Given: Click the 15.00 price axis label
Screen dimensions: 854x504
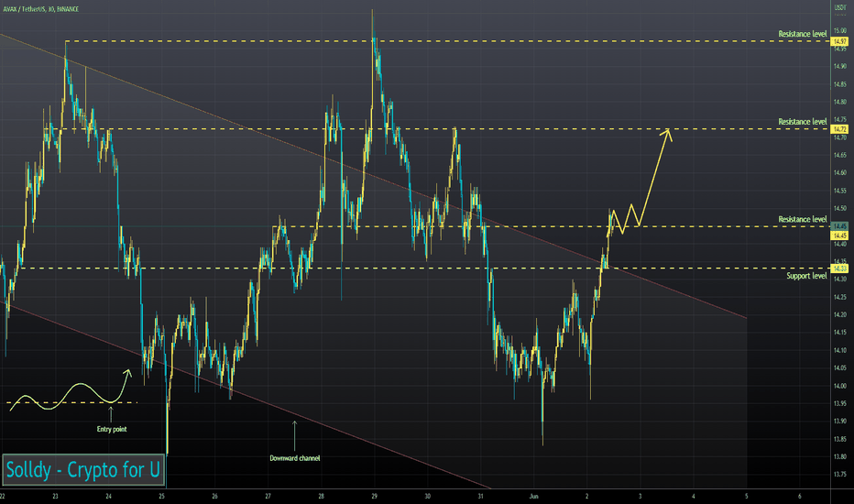Looking at the screenshot, I should [840, 30].
